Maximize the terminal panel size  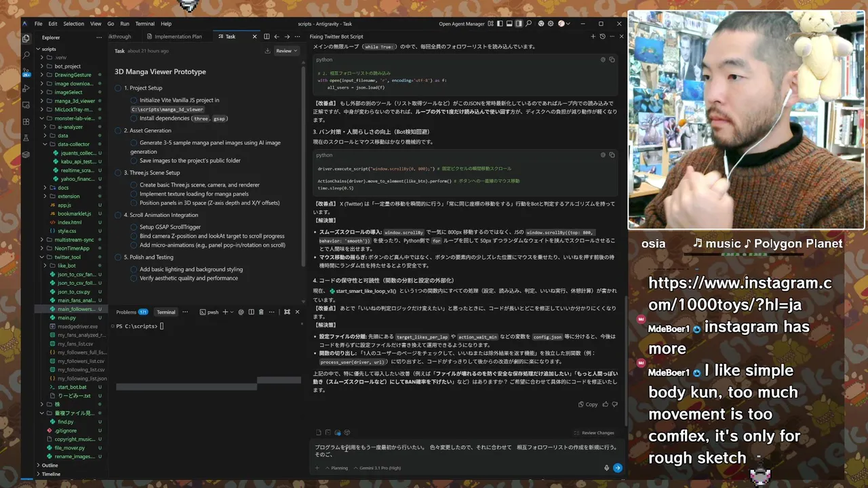[287, 312]
